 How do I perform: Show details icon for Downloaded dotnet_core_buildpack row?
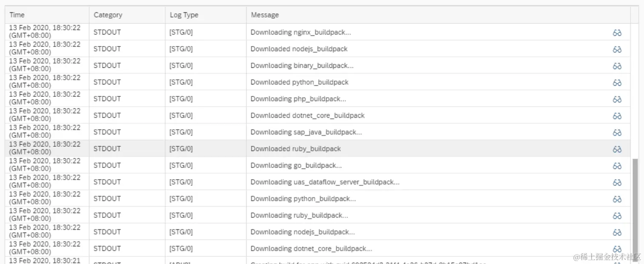(617, 116)
